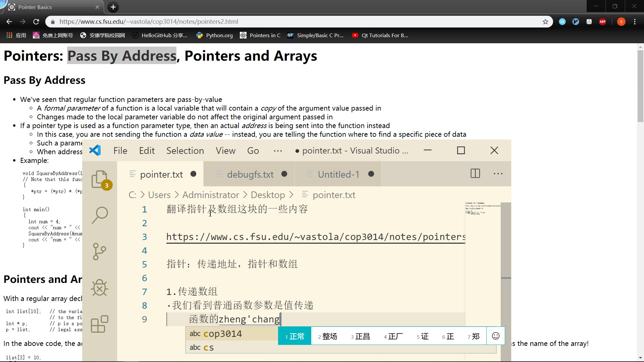Open the Chrome profile avatar
644x362 pixels.
pos(621,22)
